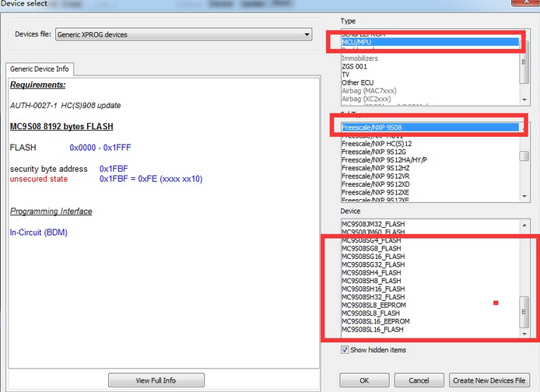Screen dimensions: 540x392
Task: Select Immobilizers in the Type list
Action: tap(430, 58)
